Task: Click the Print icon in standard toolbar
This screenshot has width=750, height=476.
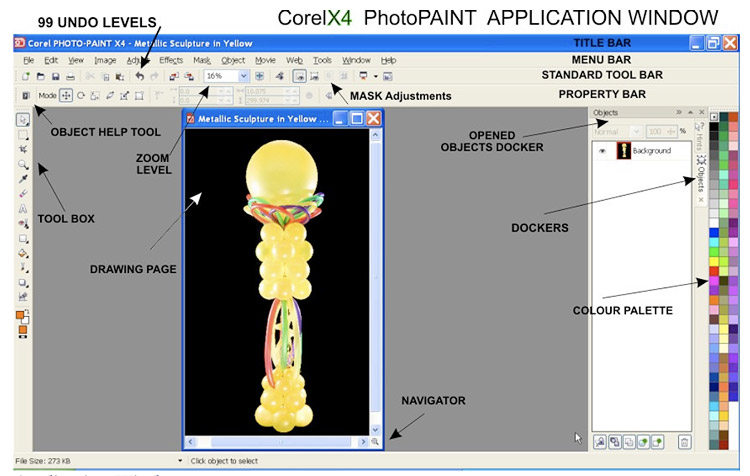Action: pyautogui.click(x=69, y=76)
